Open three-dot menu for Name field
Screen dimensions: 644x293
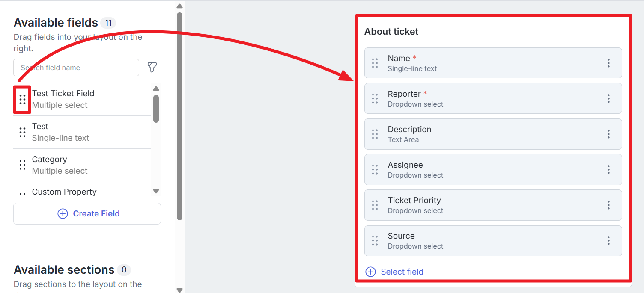click(x=608, y=63)
